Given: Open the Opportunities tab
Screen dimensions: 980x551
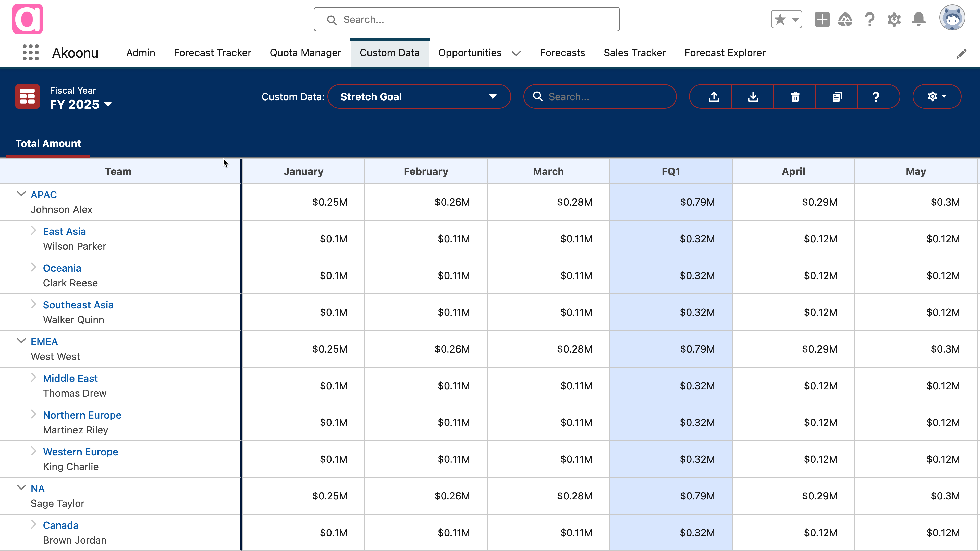Looking at the screenshot, I should pos(470,53).
